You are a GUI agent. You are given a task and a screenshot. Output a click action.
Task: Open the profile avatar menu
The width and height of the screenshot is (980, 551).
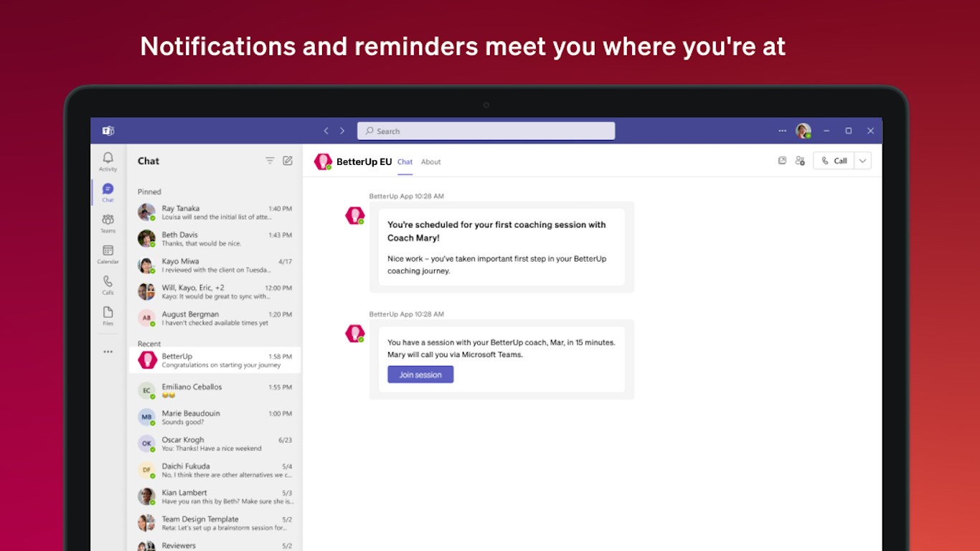point(803,131)
